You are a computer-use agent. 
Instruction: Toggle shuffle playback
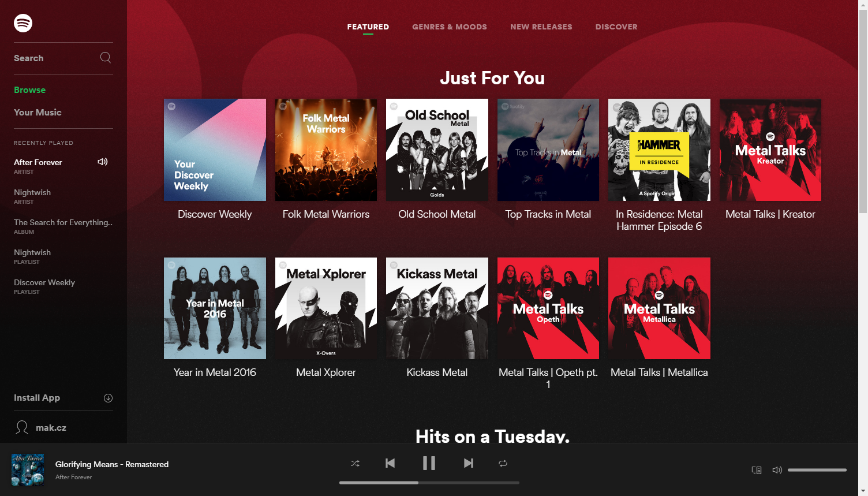(x=355, y=463)
